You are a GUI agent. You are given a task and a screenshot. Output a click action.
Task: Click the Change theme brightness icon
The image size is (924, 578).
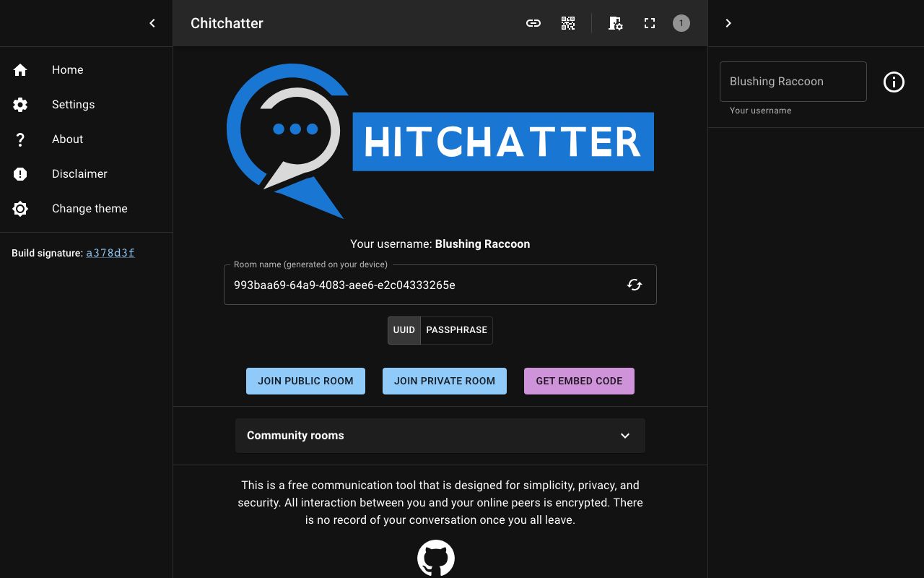[x=20, y=209]
